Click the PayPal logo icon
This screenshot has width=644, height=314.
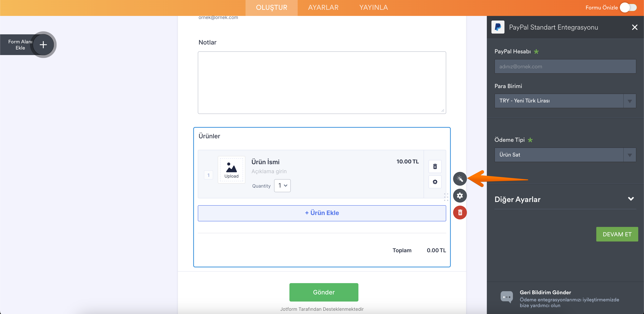tap(498, 27)
